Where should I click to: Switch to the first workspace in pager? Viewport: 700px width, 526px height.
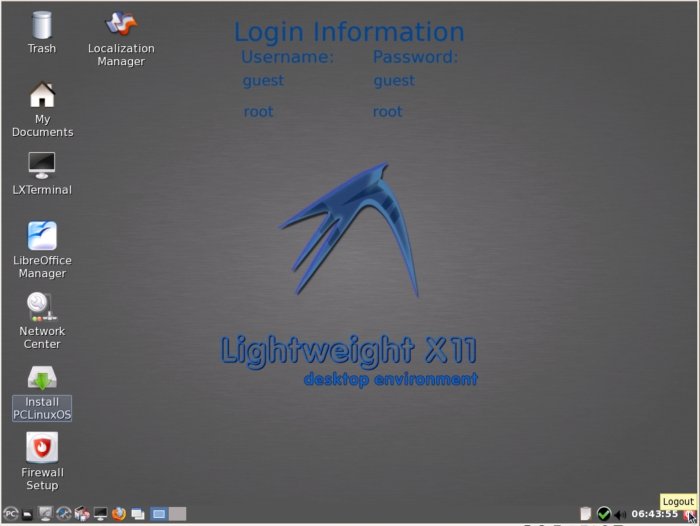158,514
